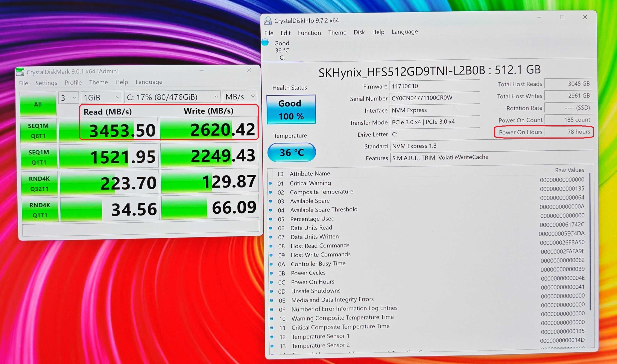Click the Power On Count value 185 count
617x364 pixels.
click(569, 120)
